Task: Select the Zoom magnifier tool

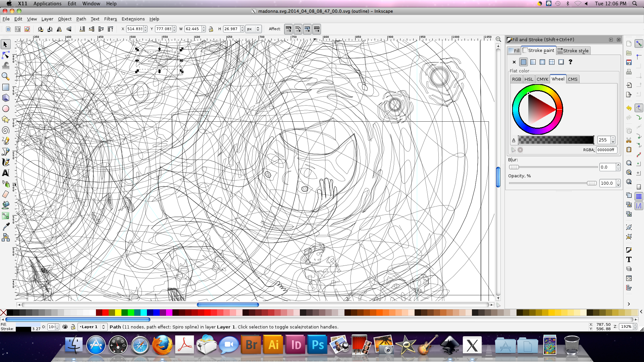Action: [x=6, y=76]
